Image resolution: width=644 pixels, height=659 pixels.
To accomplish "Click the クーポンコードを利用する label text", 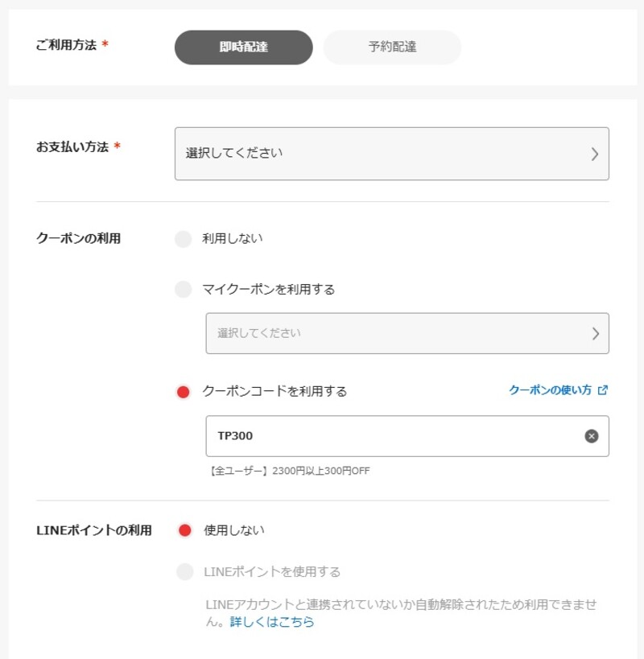I will (275, 391).
